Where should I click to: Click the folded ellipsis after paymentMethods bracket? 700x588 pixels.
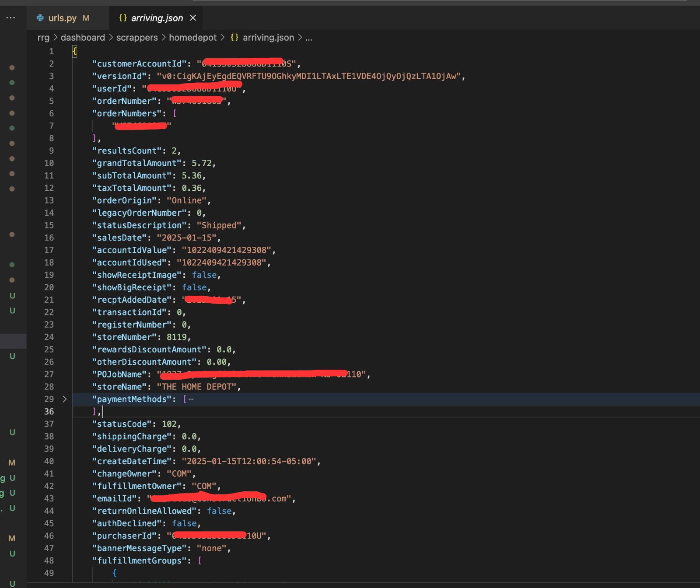pos(191,399)
